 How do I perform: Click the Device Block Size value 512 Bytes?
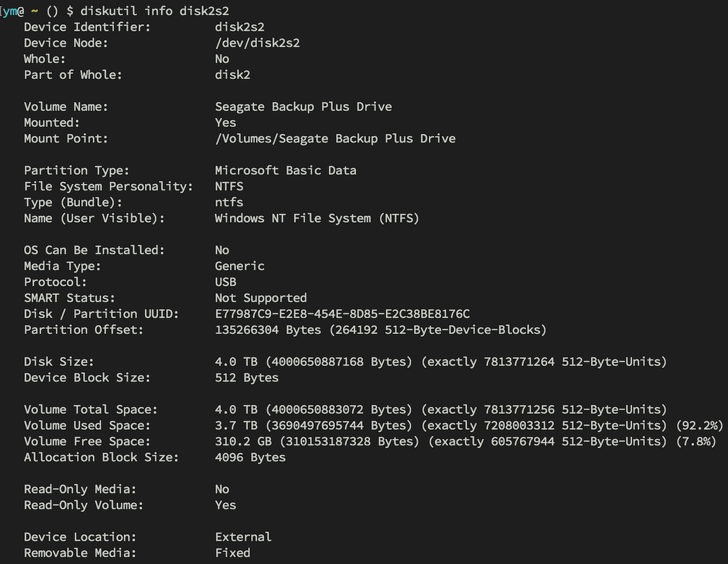246,378
